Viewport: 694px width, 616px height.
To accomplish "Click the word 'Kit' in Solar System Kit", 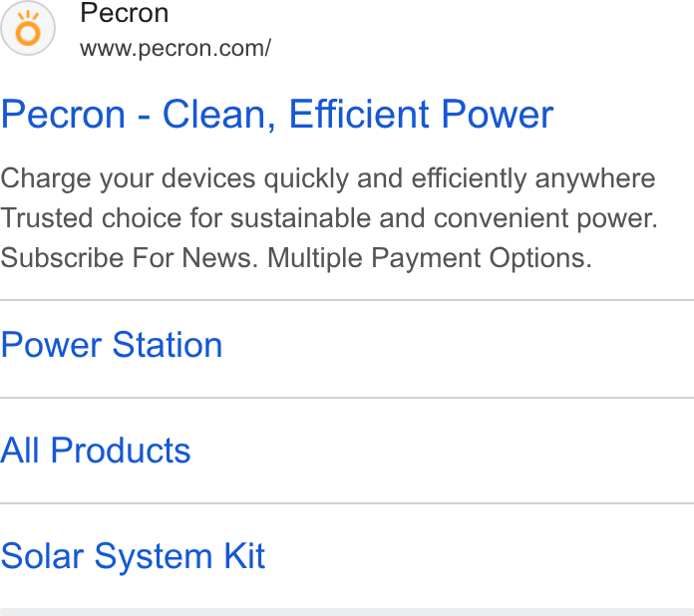I will tap(244, 556).
